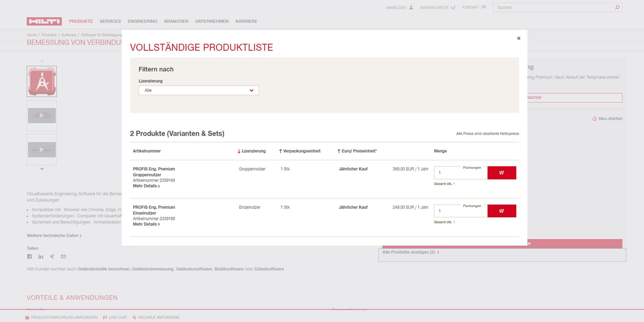644x322 pixels.
Task: Go to Home breadcrumb
Action: coord(32,35)
